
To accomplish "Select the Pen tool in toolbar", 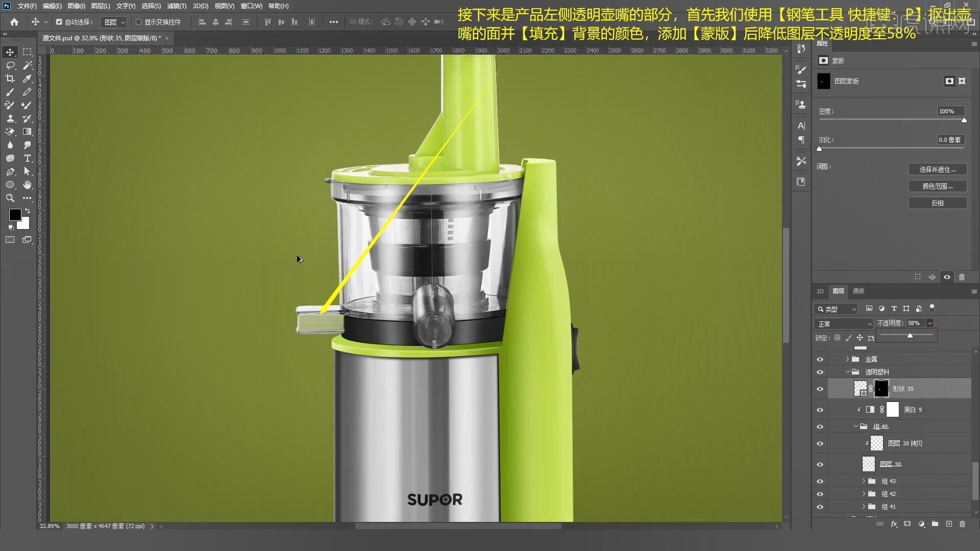I will pos(10,172).
